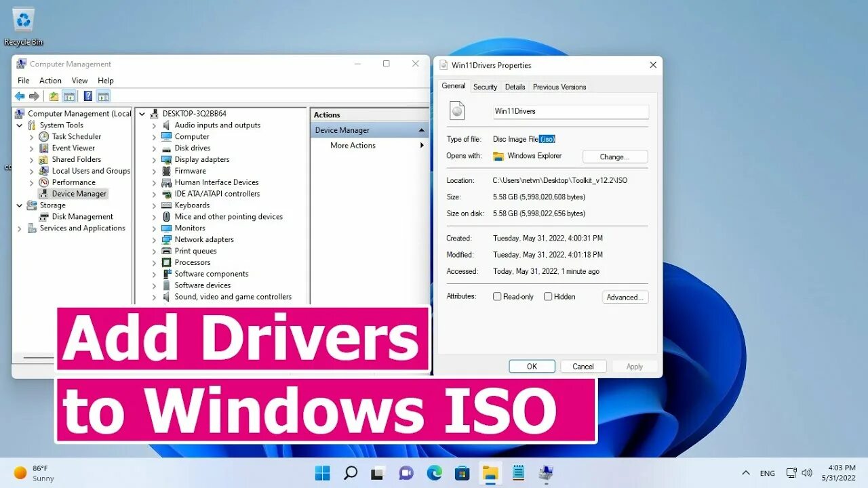Screen dimensions: 868x488
Task: Collapse the Storage node
Action: pyautogui.click(x=20, y=205)
